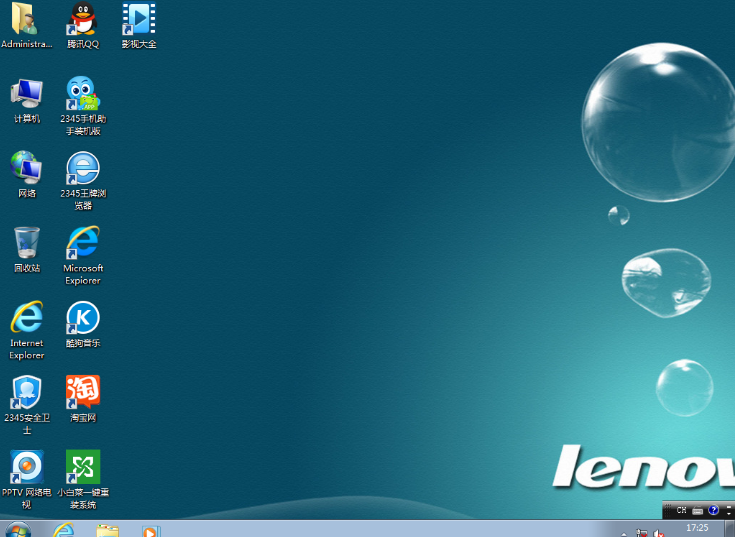Select the 计算机 (Computer) desktop icon
738x537 pixels.
click(26, 100)
